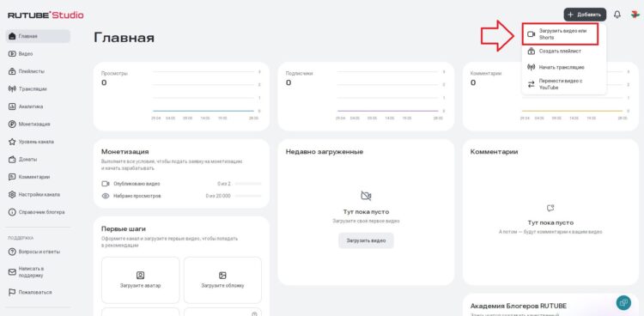Open Аналитика sidebar section
The image size is (644, 316).
tap(38, 106)
